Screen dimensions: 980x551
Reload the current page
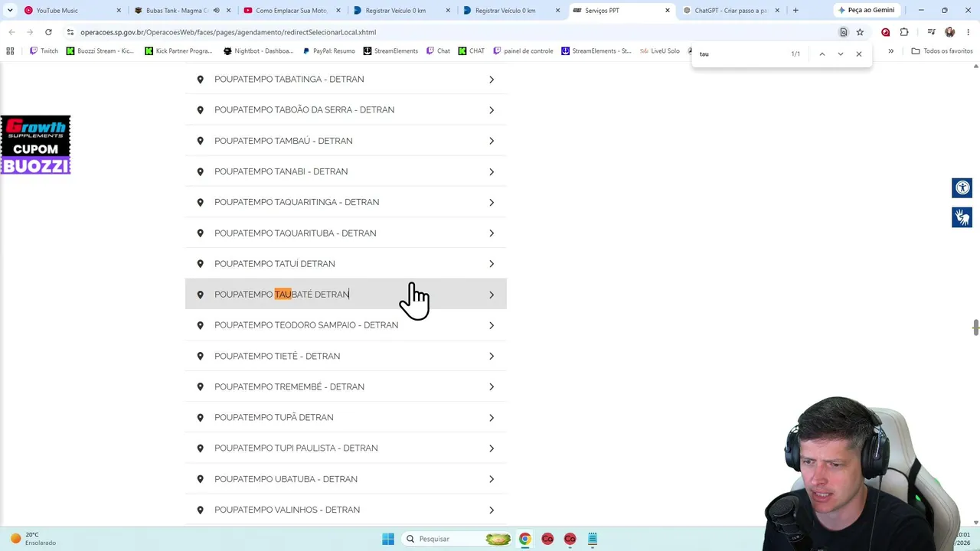[x=48, y=32]
